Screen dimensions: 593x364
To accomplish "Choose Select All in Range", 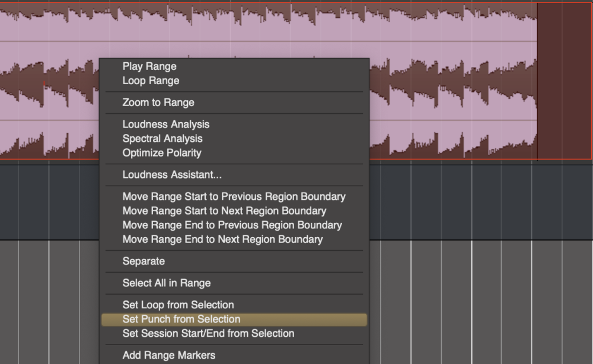I will [x=165, y=283].
